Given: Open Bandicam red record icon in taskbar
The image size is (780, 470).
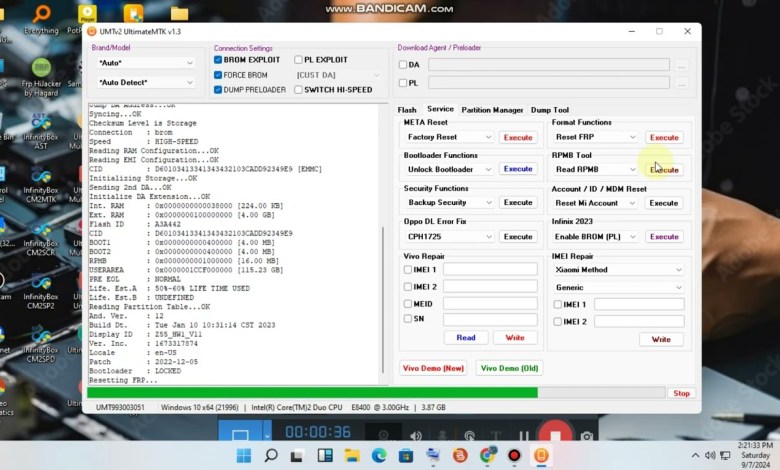Looking at the screenshot, I should click(x=514, y=455).
